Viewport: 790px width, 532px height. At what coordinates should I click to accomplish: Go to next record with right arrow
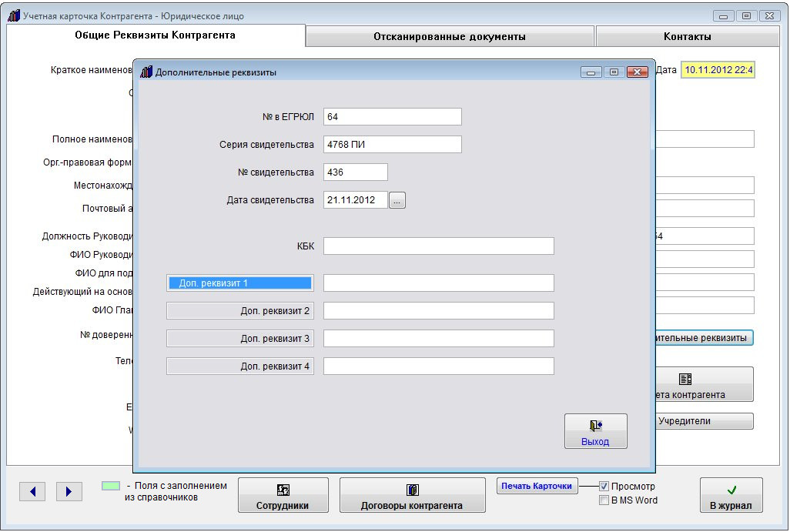(69, 491)
